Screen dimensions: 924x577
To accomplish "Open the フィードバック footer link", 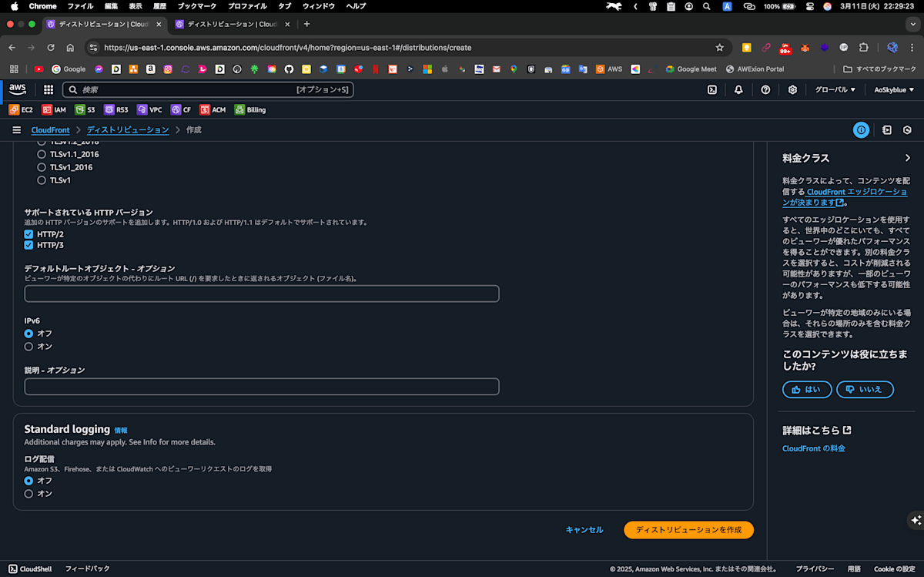I will [87, 569].
